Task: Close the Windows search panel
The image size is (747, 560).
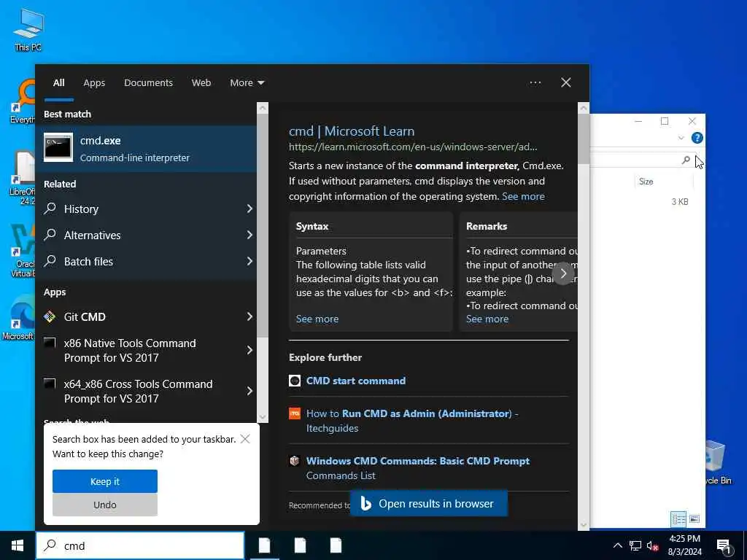Action: click(x=566, y=82)
